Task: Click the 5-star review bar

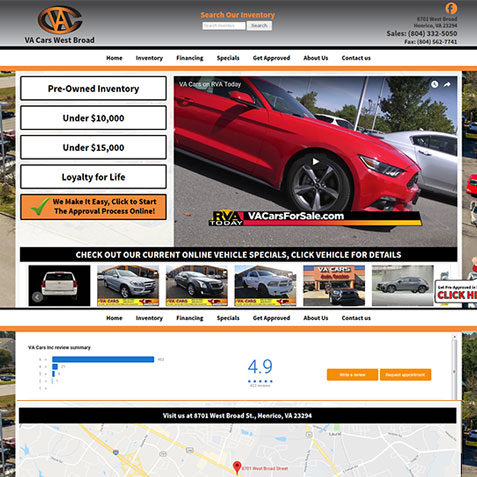Action: tap(103, 359)
